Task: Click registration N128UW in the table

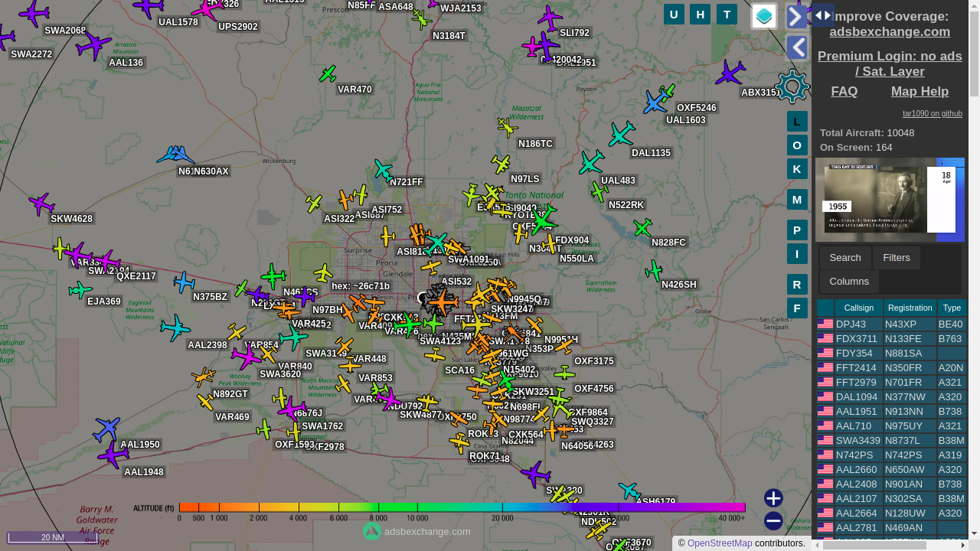Action: coord(910,514)
